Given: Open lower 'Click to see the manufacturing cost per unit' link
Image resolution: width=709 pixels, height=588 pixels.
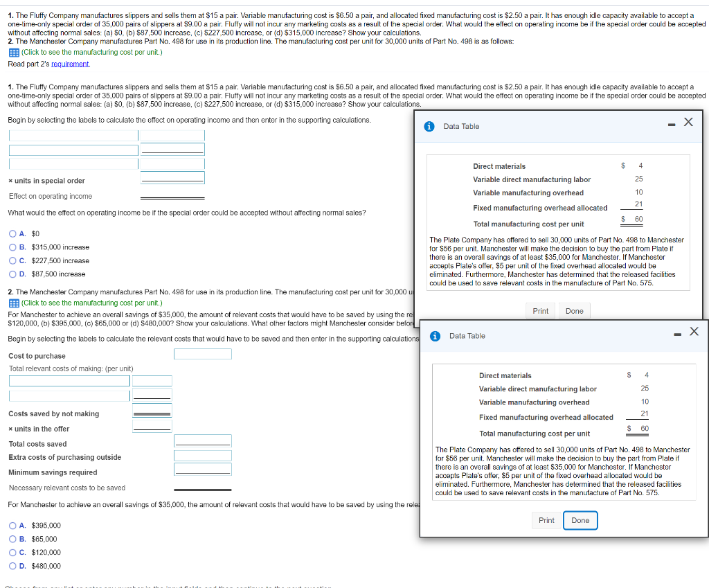Looking at the screenshot, I should [x=92, y=303].
